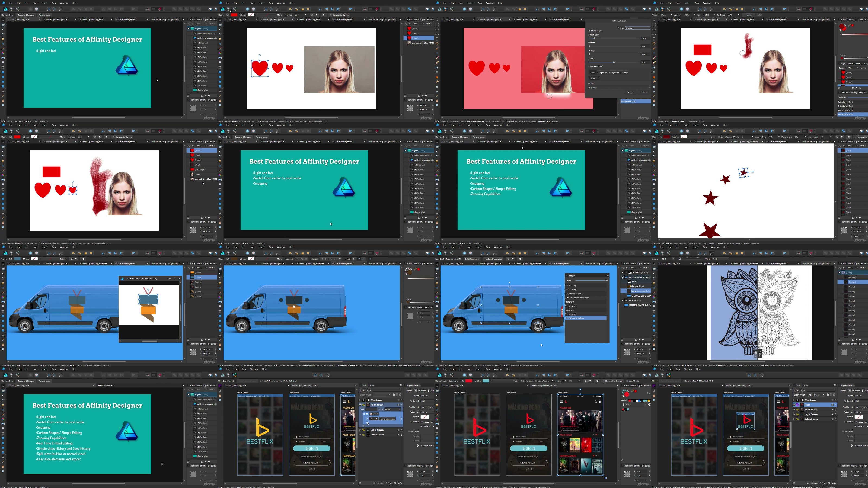Open PNG-24 format dropdown under Home Screen slice

tap(374, 414)
